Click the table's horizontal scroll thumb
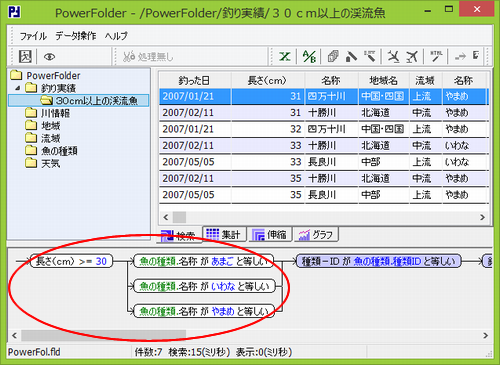The image size is (500, 365). [179, 217]
